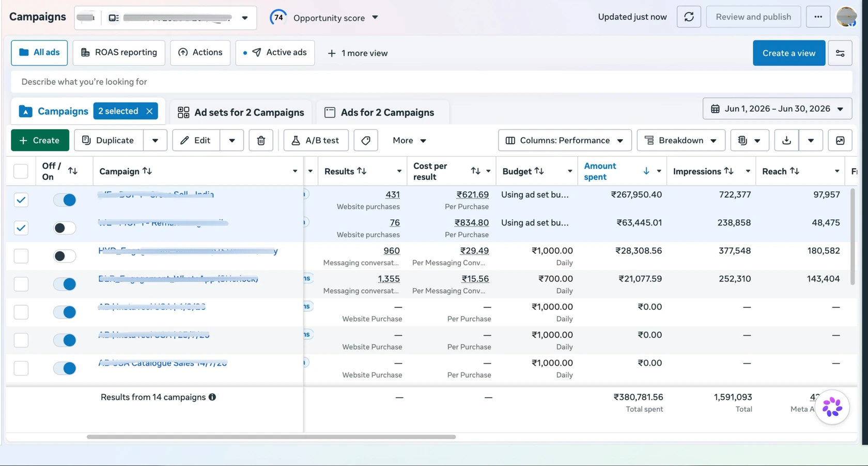Open the tag label icon button
Image resolution: width=868 pixels, height=466 pixels.
(366, 141)
